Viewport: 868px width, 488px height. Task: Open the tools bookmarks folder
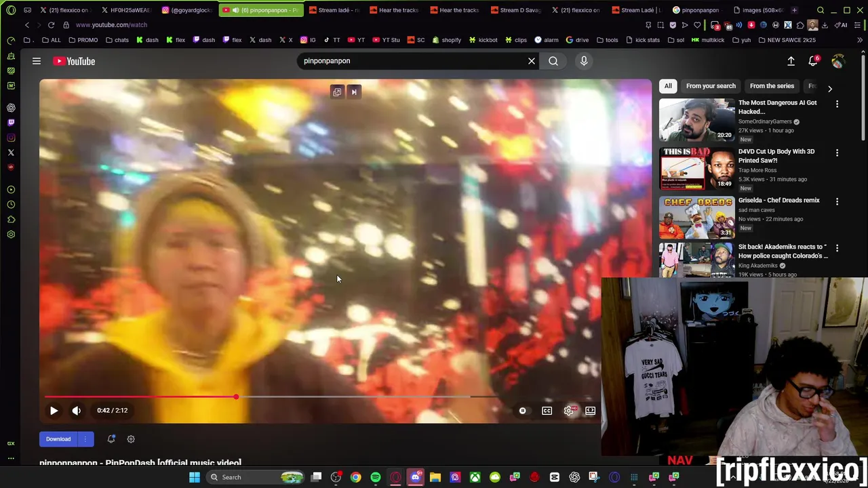click(x=607, y=40)
